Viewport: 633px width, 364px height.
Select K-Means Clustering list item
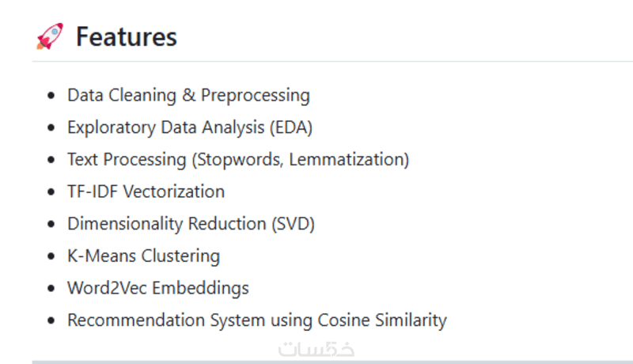point(144,256)
